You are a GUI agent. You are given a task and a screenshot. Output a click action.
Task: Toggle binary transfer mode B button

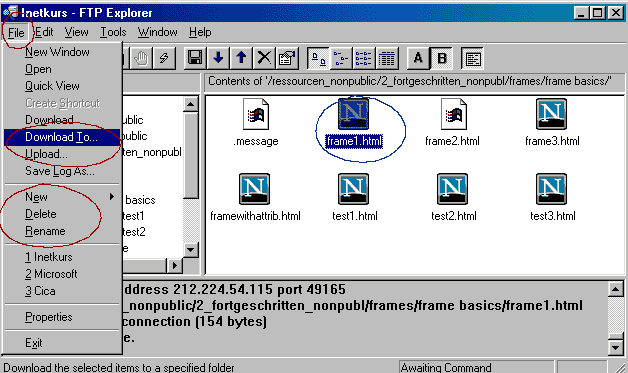(x=442, y=58)
